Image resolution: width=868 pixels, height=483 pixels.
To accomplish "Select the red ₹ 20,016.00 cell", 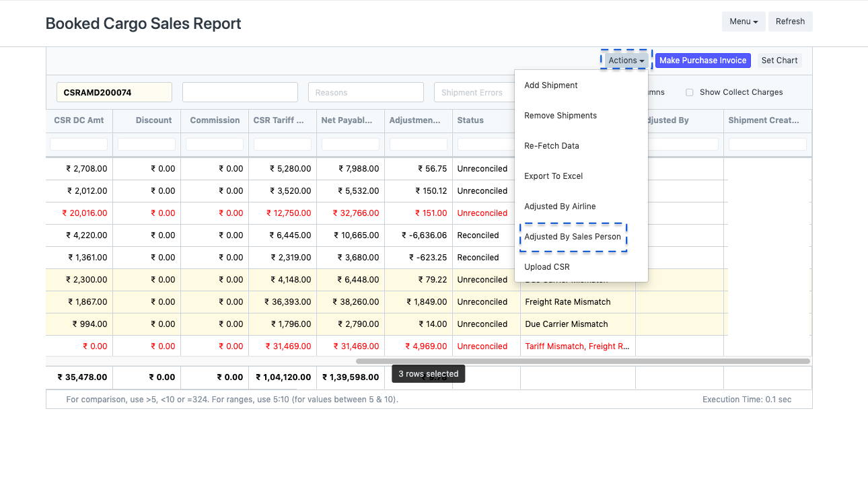I will pos(79,213).
